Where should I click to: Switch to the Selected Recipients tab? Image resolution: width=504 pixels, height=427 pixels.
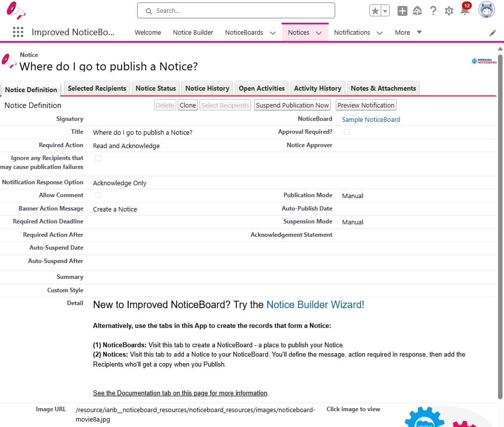coord(97,89)
